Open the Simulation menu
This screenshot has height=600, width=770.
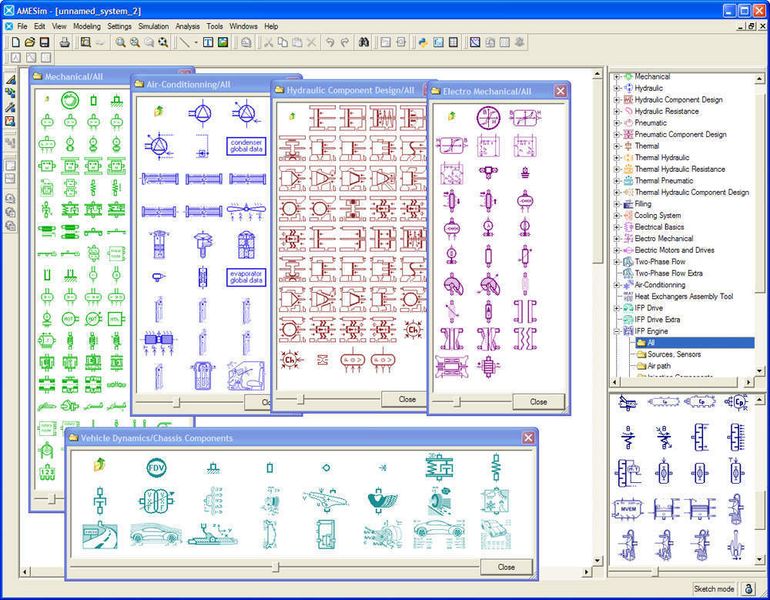(153, 26)
